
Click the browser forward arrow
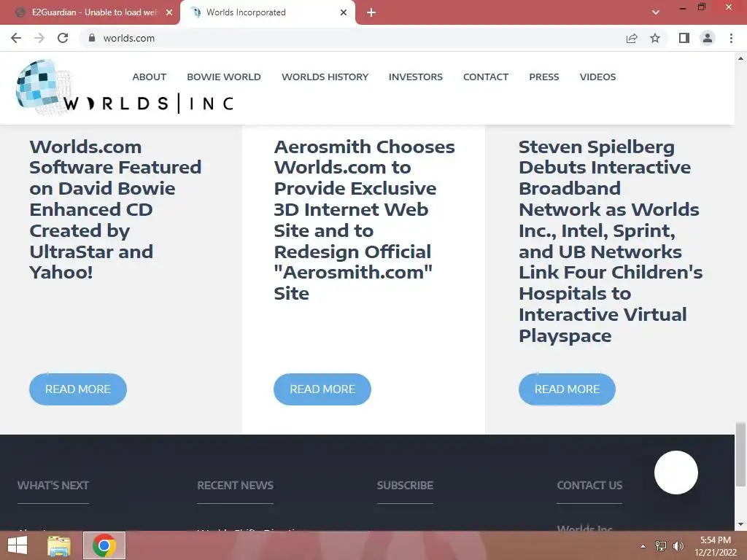pos(39,38)
